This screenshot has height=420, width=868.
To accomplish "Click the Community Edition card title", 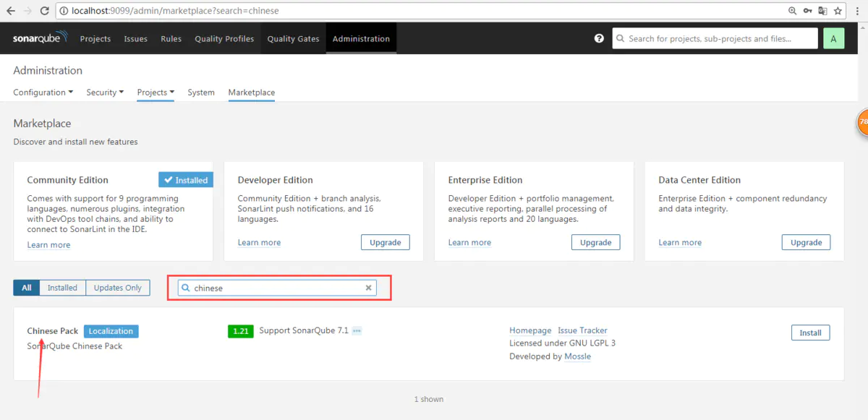I will 67,180.
